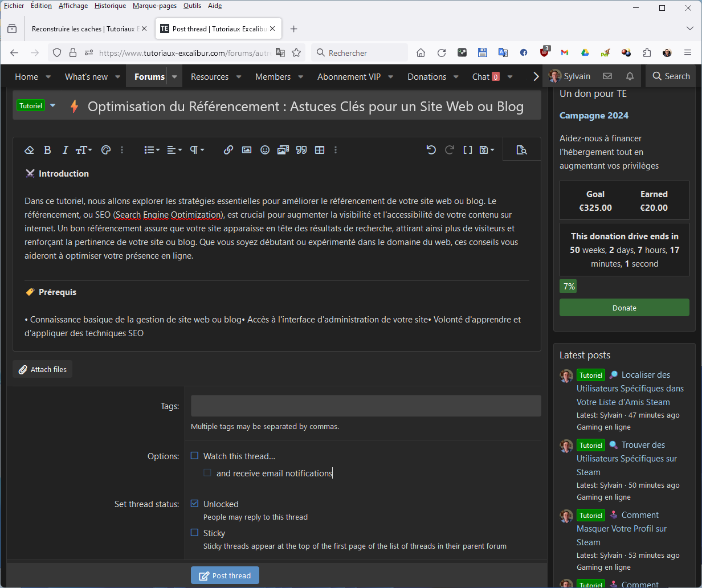Viewport: 702px width, 588px height.
Task: Open the Campagne 2024 link
Action: click(x=594, y=115)
